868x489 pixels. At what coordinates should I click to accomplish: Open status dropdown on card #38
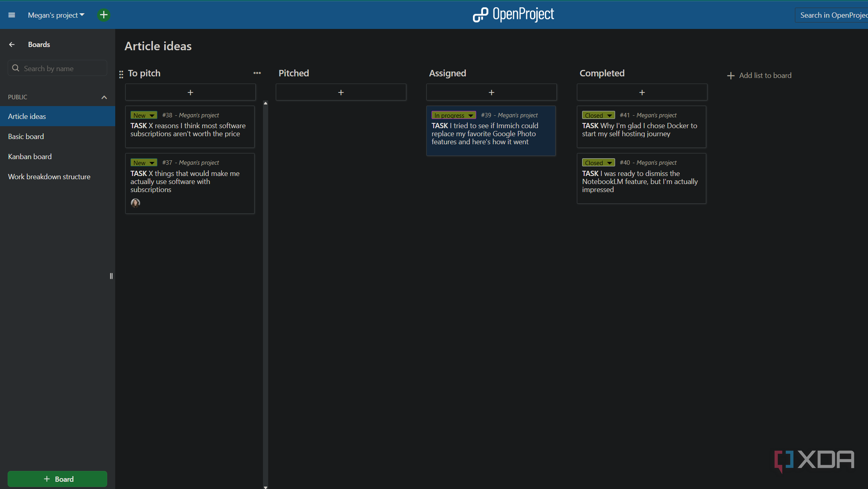(144, 115)
